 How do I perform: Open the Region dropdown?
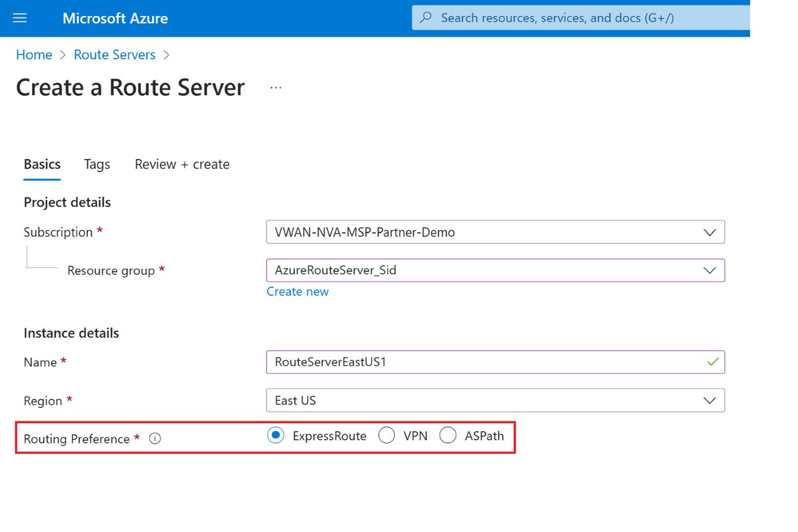pos(495,400)
